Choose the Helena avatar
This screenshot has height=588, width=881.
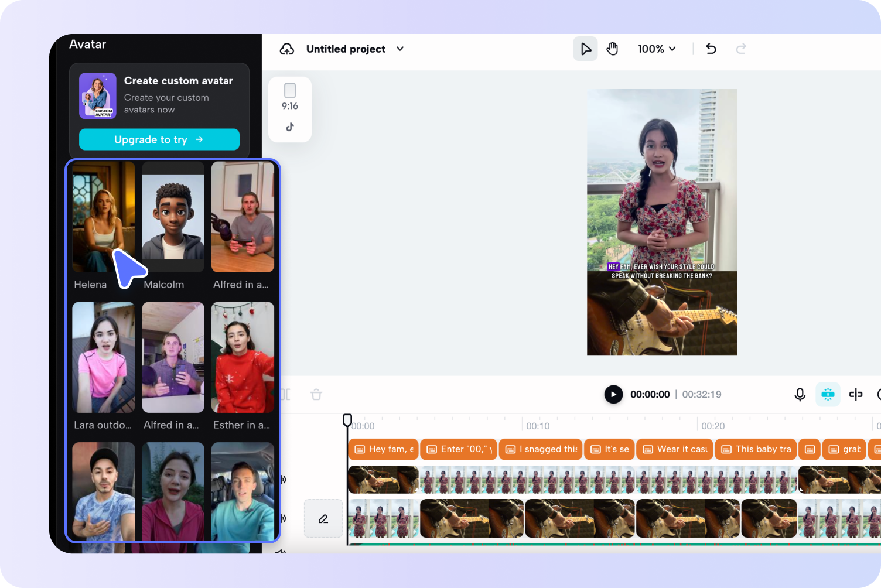pos(104,217)
